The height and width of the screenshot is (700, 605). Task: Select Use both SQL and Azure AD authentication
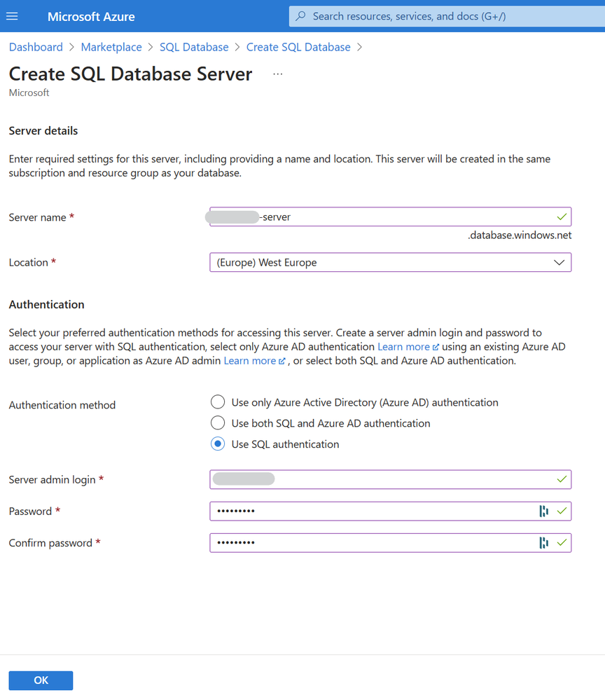point(218,423)
